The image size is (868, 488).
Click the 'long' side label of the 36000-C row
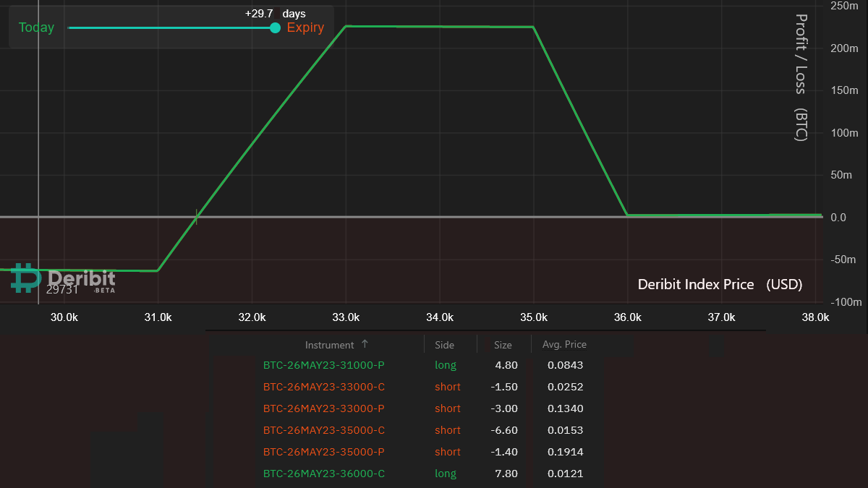[x=446, y=474]
